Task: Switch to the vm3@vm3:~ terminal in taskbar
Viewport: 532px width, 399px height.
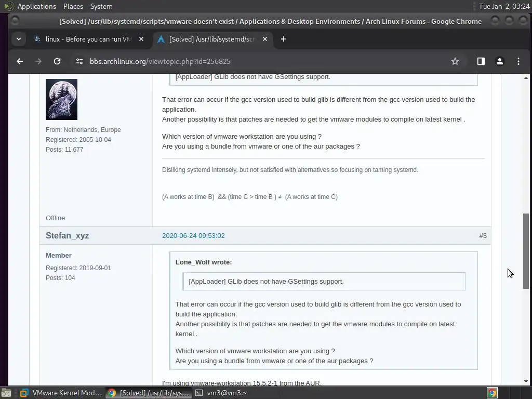Action: tap(221, 393)
